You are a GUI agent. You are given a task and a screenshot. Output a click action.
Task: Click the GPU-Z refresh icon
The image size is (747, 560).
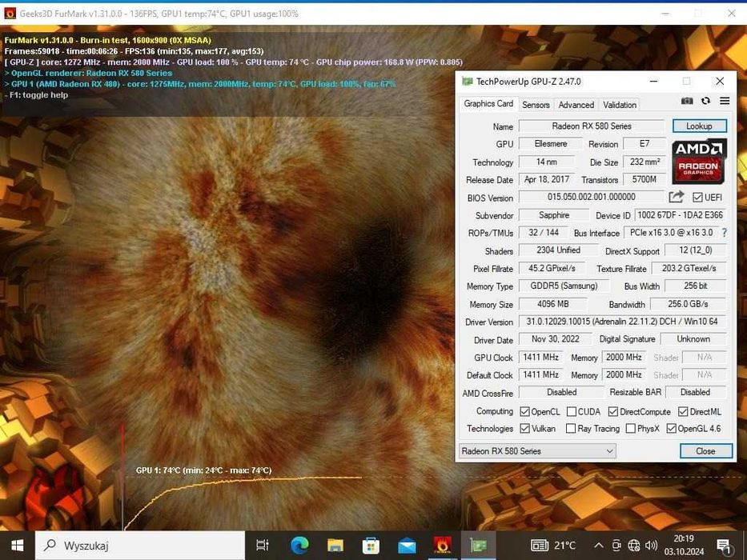pos(705,101)
